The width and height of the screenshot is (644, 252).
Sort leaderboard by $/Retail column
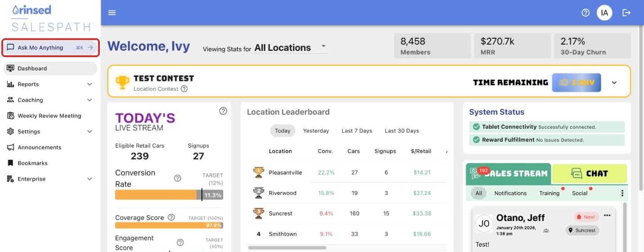pyautogui.click(x=421, y=151)
